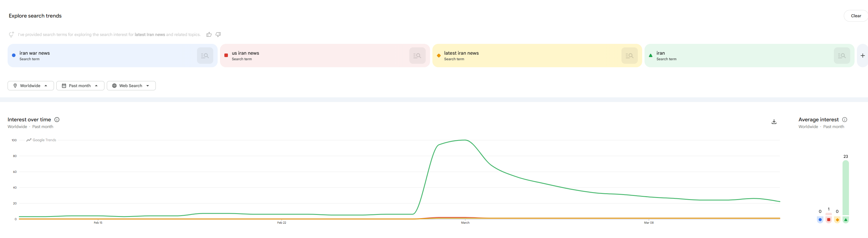868x238 pixels.
Task: Click the green iran average interest bar
Action: tap(846, 187)
